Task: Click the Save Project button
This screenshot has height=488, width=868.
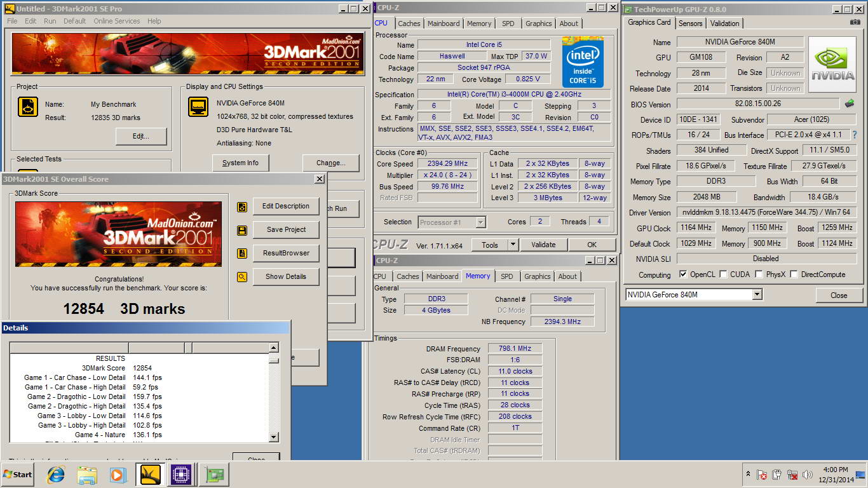Action: tap(286, 229)
